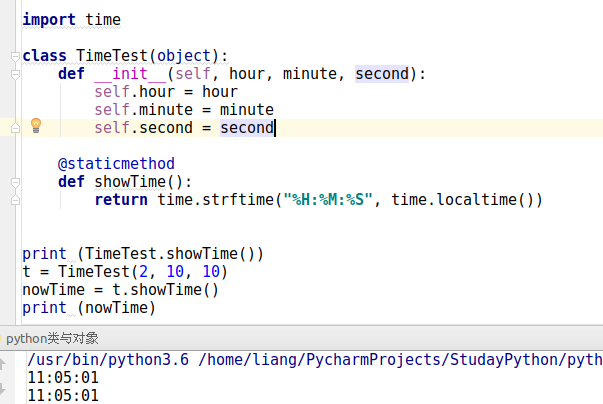
Task: Click 'time.localtime()' in the return statement
Action: click(x=463, y=200)
